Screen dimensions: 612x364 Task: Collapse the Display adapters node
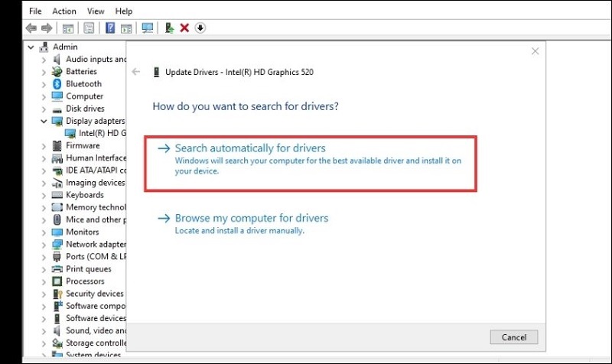click(44, 121)
